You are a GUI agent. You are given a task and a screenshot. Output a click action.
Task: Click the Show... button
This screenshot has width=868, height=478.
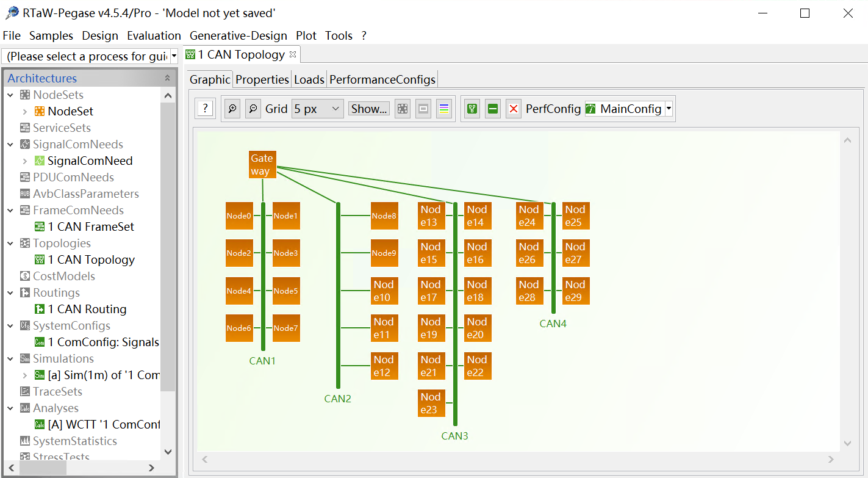pos(369,109)
